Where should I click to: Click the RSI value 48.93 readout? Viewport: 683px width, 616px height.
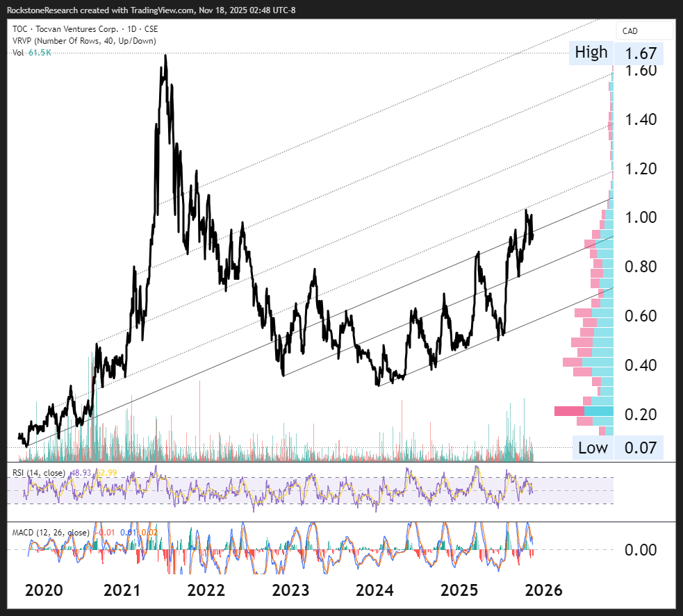81,473
